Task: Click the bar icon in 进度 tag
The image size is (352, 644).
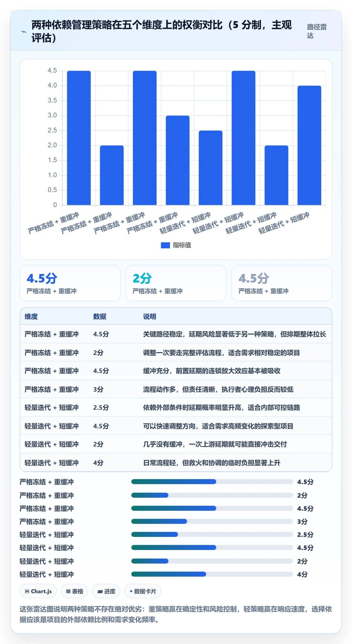Action: pos(100,591)
